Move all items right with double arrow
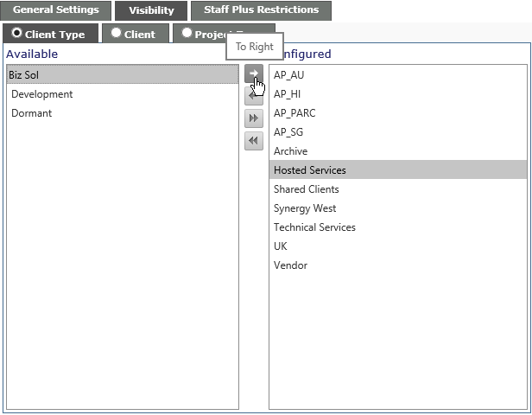 (254, 118)
